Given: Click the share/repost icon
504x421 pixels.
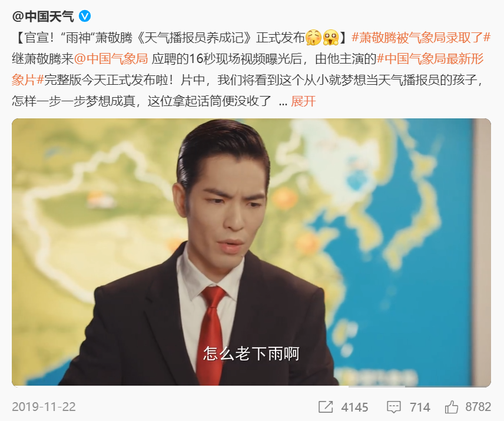Looking at the screenshot, I should 325,407.
